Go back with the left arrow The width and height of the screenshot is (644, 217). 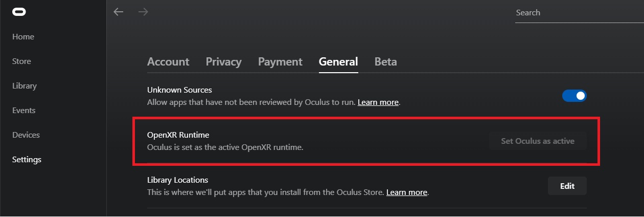click(119, 12)
